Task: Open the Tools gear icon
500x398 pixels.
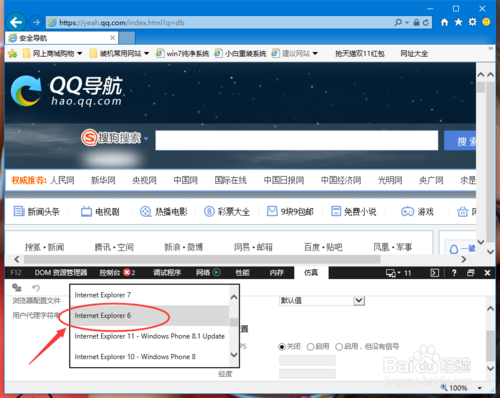Action: pos(473,22)
